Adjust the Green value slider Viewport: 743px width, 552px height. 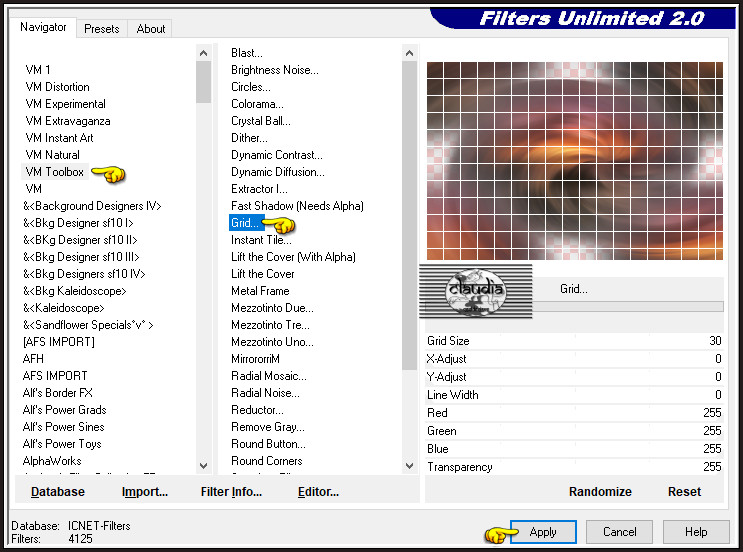click(x=574, y=431)
